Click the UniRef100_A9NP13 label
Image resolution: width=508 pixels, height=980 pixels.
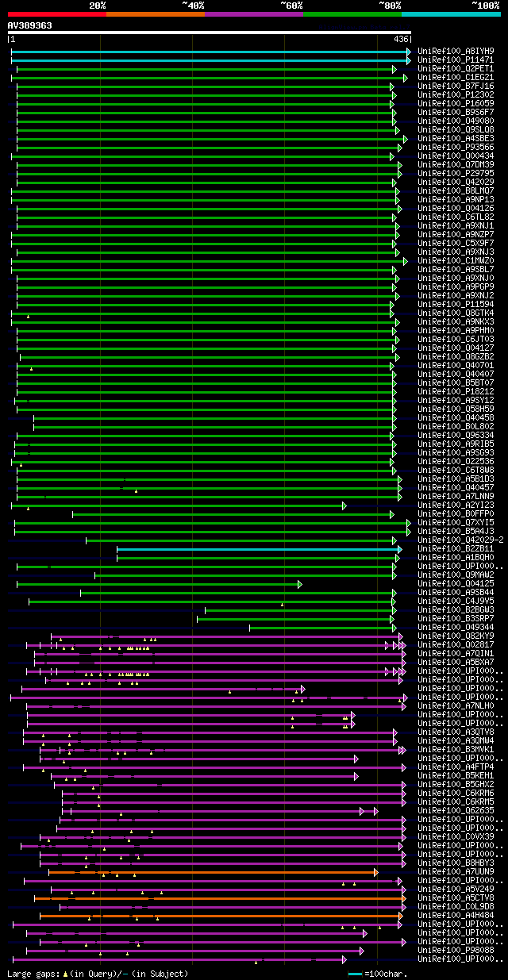click(x=457, y=199)
